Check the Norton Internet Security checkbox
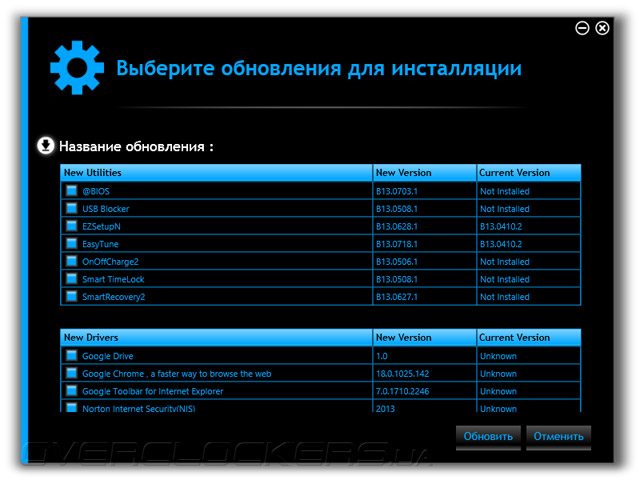The width and height of the screenshot is (640, 480). coord(72,407)
